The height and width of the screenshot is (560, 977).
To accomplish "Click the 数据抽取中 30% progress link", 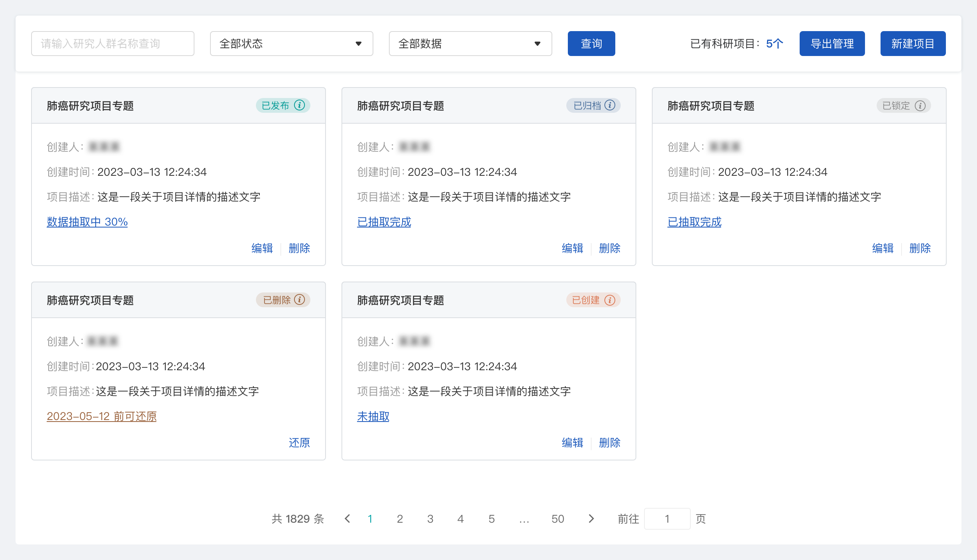I will [x=86, y=222].
